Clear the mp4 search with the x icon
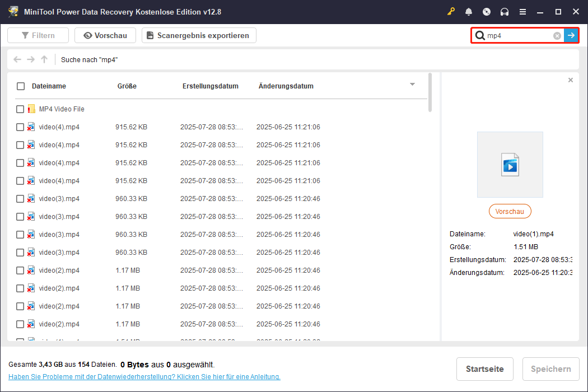The width and height of the screenshot is (588, 392). tap(557, 35)
